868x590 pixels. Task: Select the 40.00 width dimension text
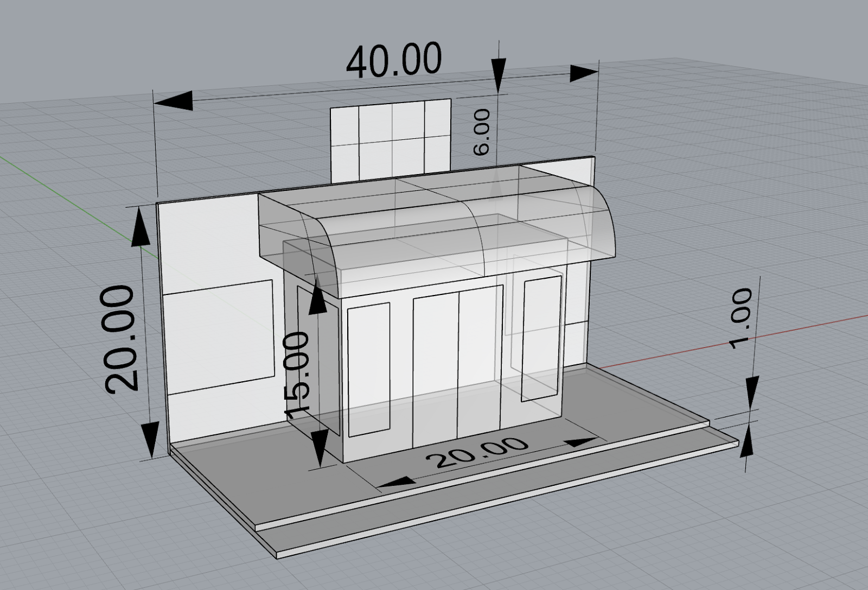[394, 59]
